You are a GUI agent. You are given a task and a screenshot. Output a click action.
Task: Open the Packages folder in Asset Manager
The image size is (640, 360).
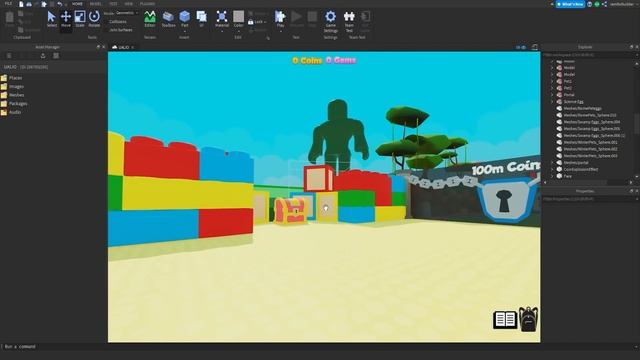[14, 104]
